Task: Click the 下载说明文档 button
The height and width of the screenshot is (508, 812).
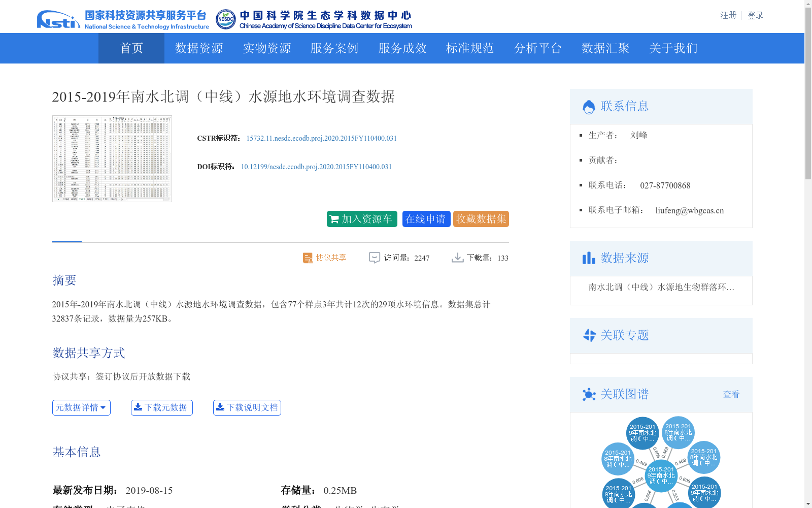Action: pos(247,407)
